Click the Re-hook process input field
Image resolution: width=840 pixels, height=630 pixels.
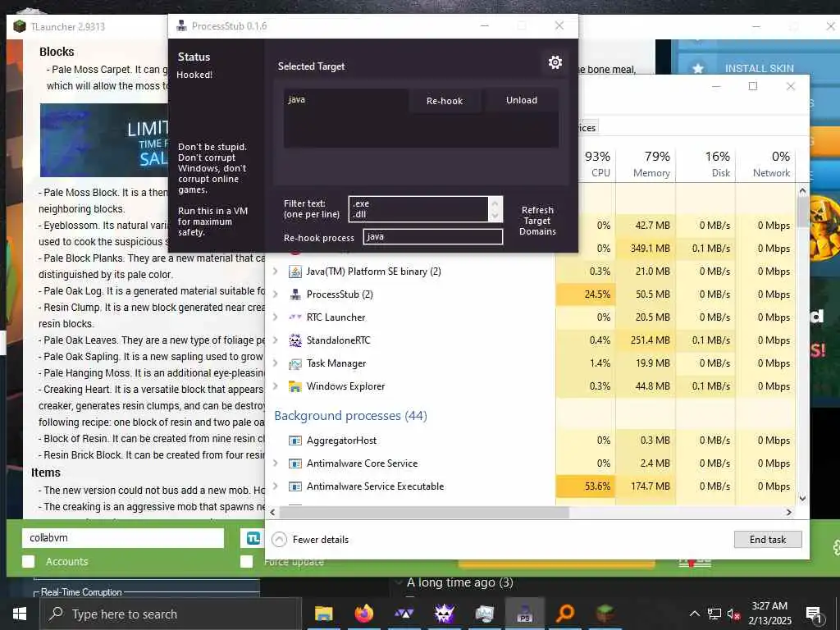pos(433,237)
